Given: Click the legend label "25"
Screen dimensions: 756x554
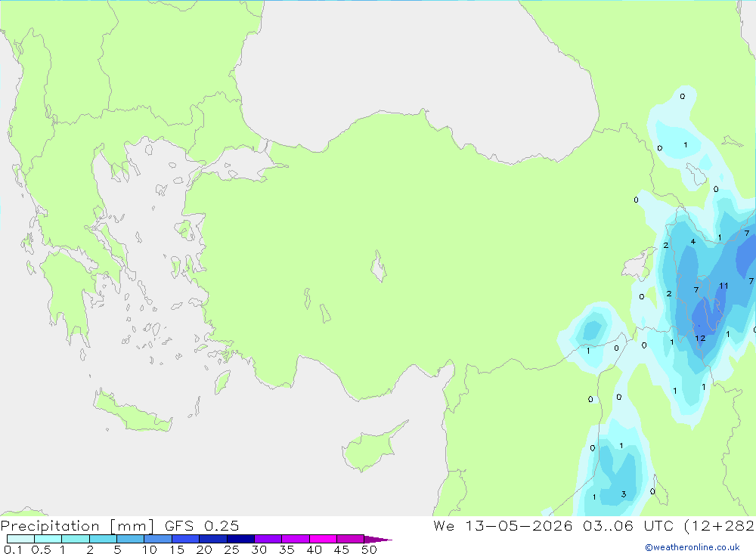Looking at the screenshot, I should pyautogui.click(x=231, y=549).
